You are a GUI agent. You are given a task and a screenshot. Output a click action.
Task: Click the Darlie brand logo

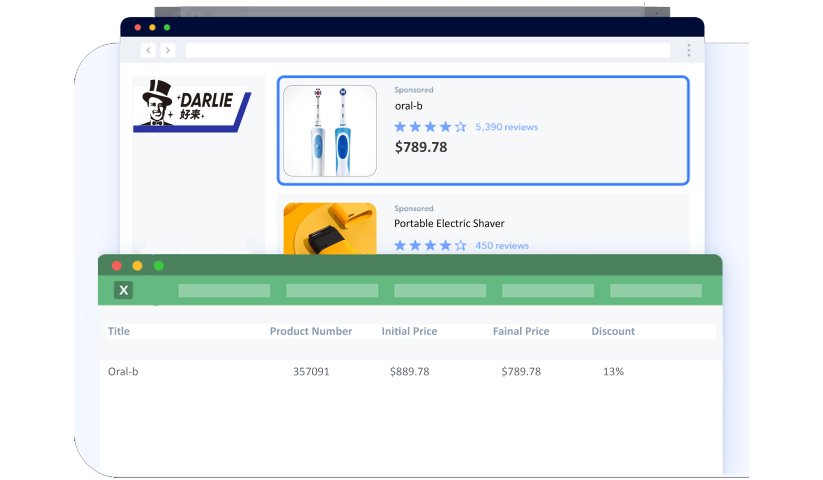point(192,106)
